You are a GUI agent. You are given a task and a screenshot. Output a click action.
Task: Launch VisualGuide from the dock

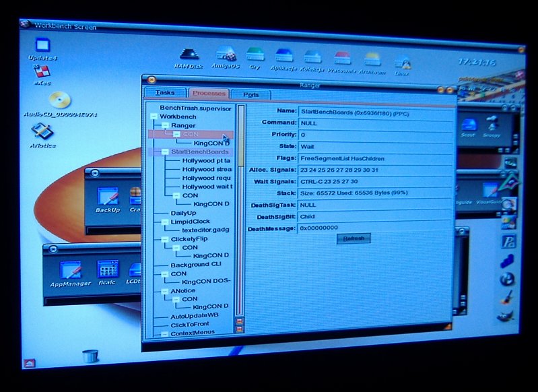490,194
